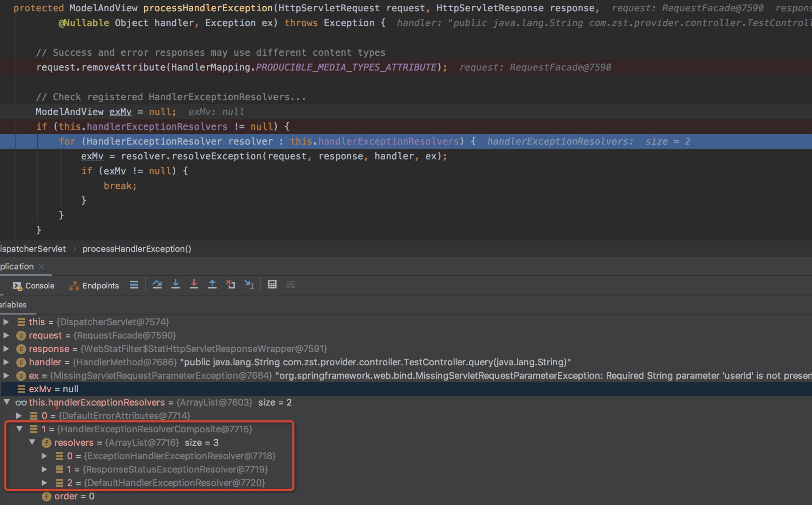Screen dimensions: 812x505
Task: Select the exMv = null variable row
Action: click(x=54, y=389)
